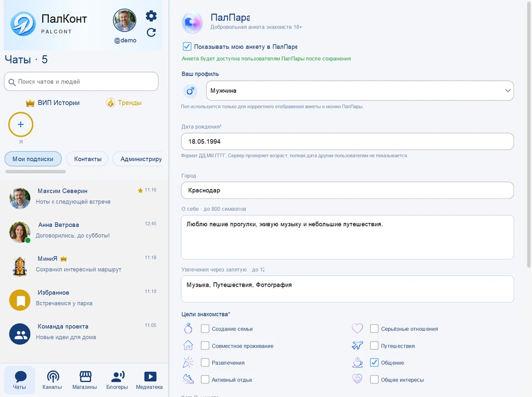532x397 pixels.
Task: Toggle Показывать мою анкету в ПалПаре checkbox
Action: tap(187, 47)
